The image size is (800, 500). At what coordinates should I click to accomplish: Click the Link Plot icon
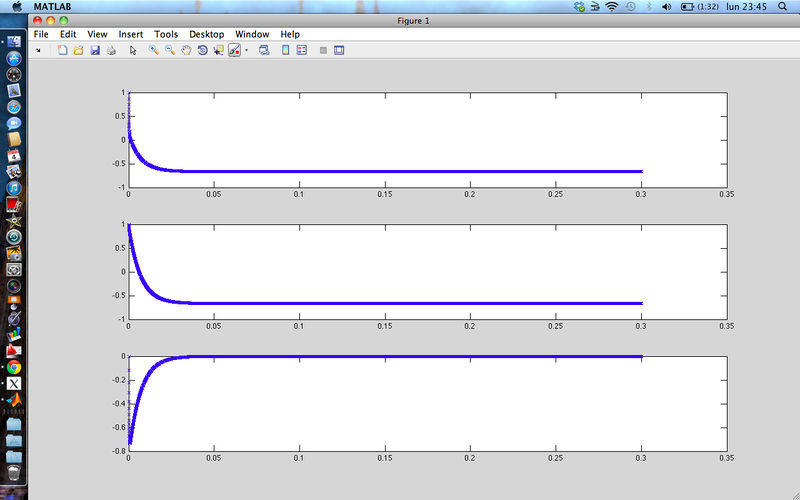coord(264,50)
